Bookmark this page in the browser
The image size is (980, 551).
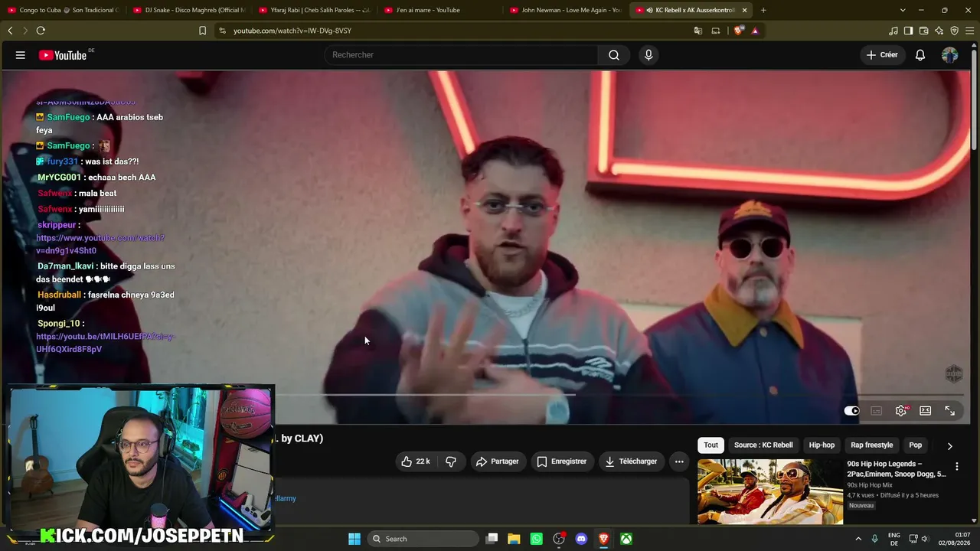pos(202,31)
